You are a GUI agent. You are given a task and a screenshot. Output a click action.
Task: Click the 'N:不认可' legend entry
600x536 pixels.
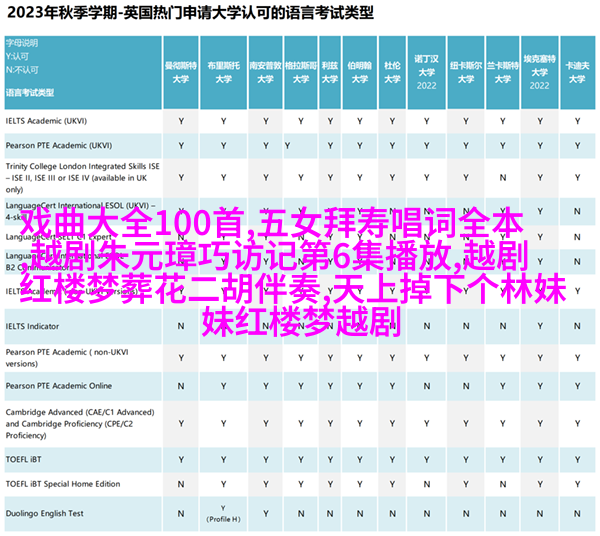point(22,70)
